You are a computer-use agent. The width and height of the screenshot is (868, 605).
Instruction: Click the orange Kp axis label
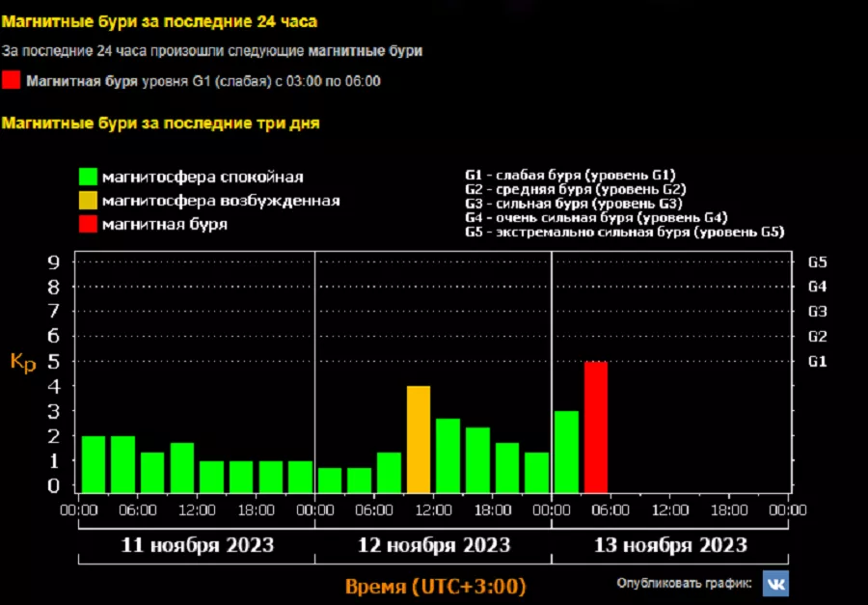[22, 362]
